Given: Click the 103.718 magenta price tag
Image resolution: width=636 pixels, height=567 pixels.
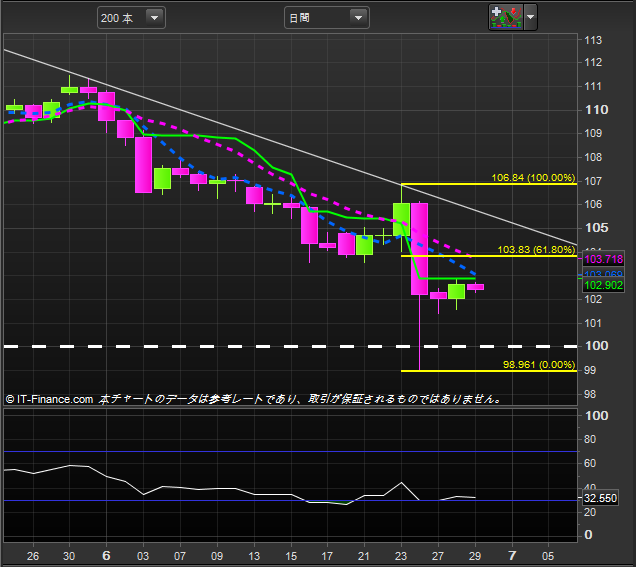Looking at the screenshot, I should click(x=604, y=259).
